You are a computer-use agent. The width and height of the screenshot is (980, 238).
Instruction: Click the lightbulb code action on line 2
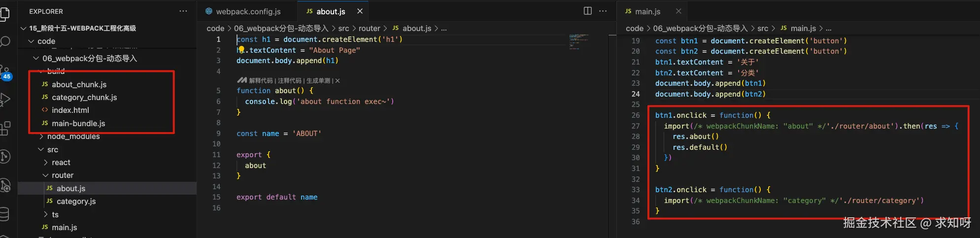[x=241, y=49]
